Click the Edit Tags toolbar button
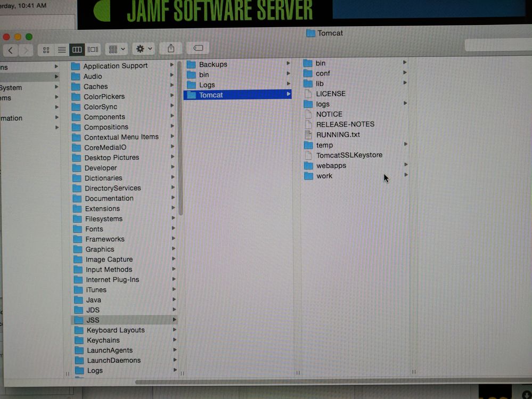Viewport: 532px width, 399px height. pyautogui.click(x=198, y=48)
